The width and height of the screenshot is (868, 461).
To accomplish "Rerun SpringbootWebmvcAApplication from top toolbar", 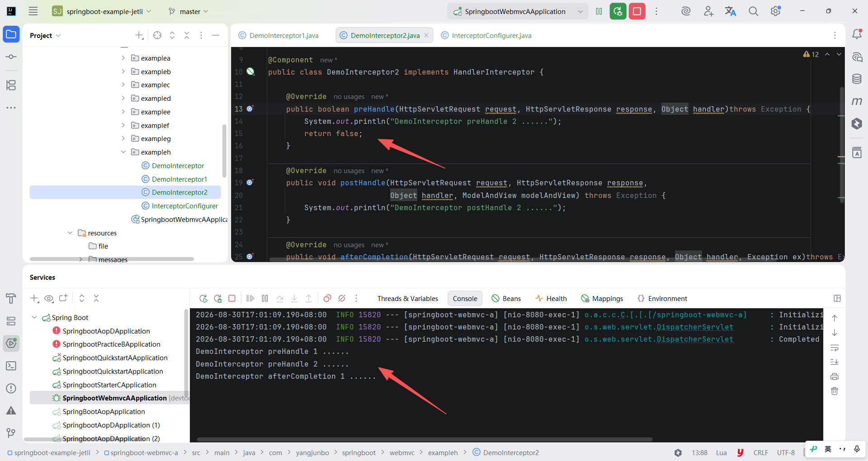I will click(x=618, y=11).
